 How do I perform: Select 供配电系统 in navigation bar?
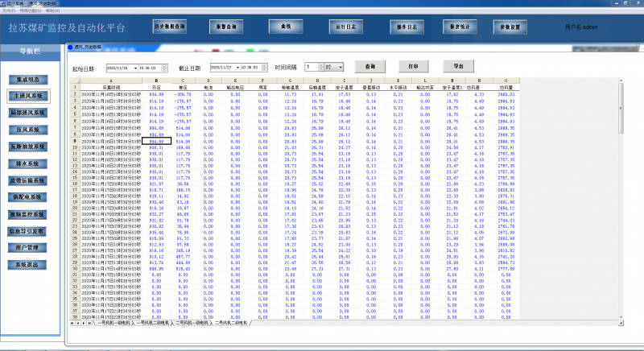[27, 197]
